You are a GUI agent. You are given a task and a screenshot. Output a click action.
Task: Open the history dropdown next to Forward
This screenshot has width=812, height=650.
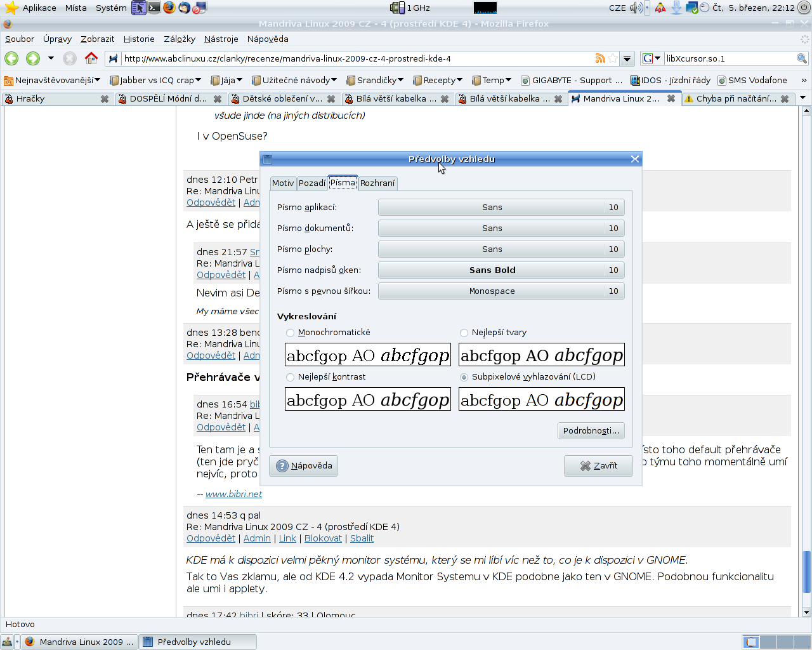click(x=51, y=58)
